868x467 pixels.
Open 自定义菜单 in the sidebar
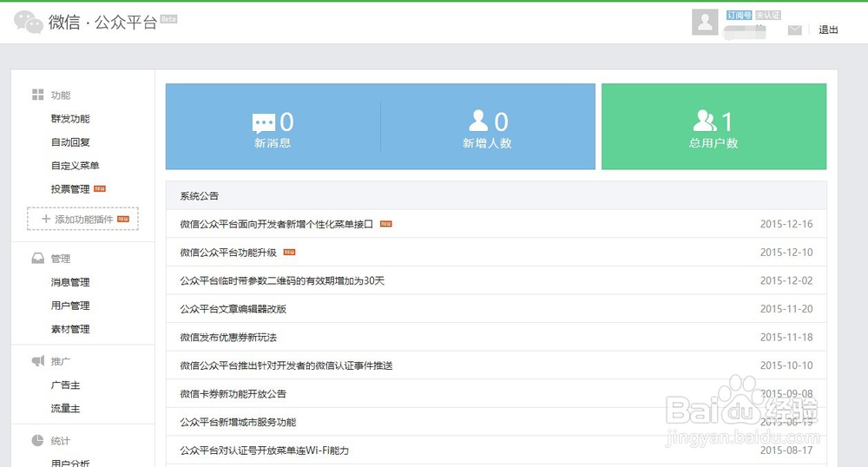(x=76, y=166)
